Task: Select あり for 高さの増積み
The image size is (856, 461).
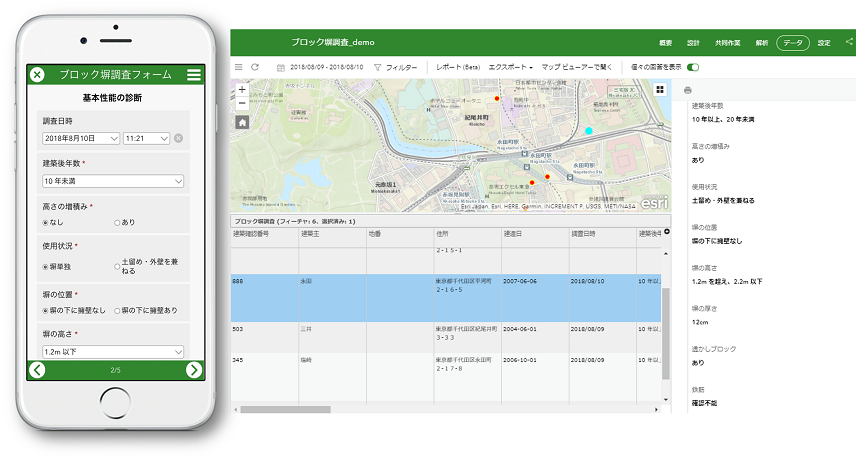Action: tap(117, 222)
